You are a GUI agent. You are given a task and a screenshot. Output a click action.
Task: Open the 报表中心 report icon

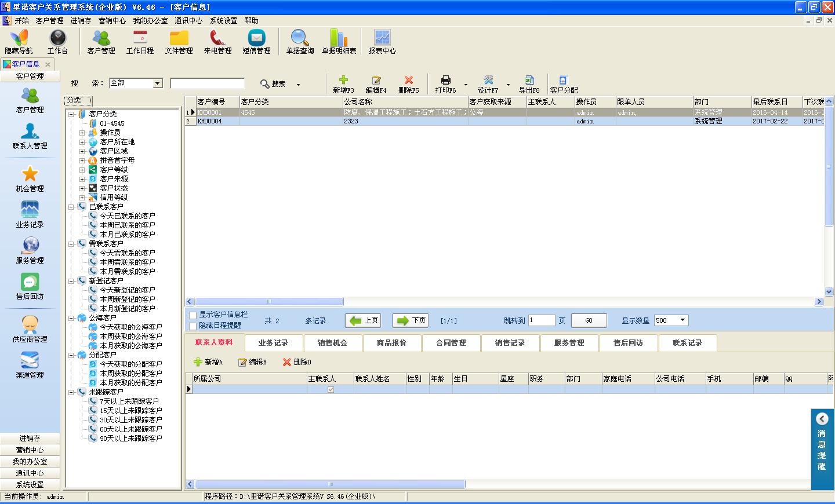click(382, 42)
